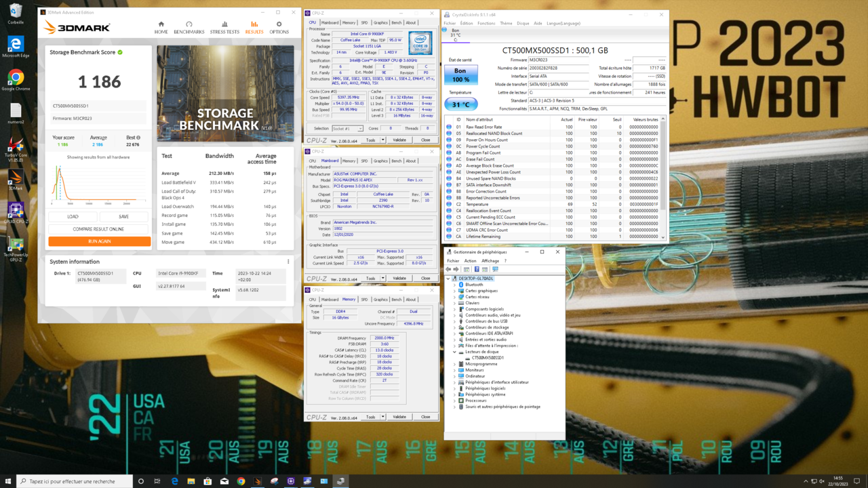The image size is (868, 488).
Task: Expand Cartes graphiques node
Action: pyautogui.click(x=455, y=291)
